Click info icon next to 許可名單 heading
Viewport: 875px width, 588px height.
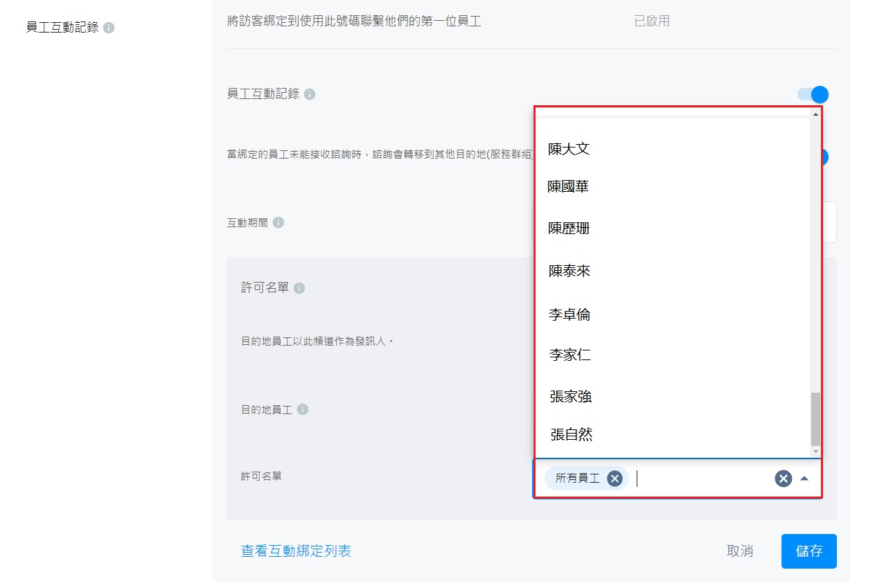pos(299,288)
